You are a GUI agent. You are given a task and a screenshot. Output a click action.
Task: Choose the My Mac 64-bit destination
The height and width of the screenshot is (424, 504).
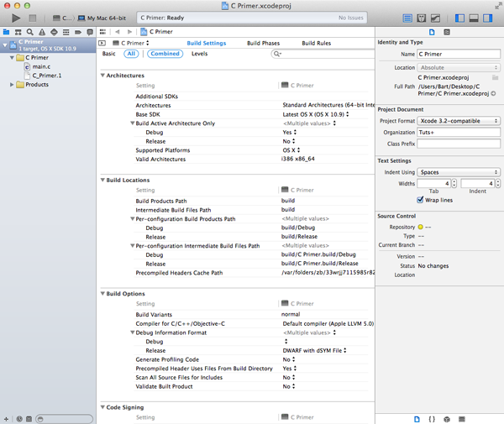point(102,18)
